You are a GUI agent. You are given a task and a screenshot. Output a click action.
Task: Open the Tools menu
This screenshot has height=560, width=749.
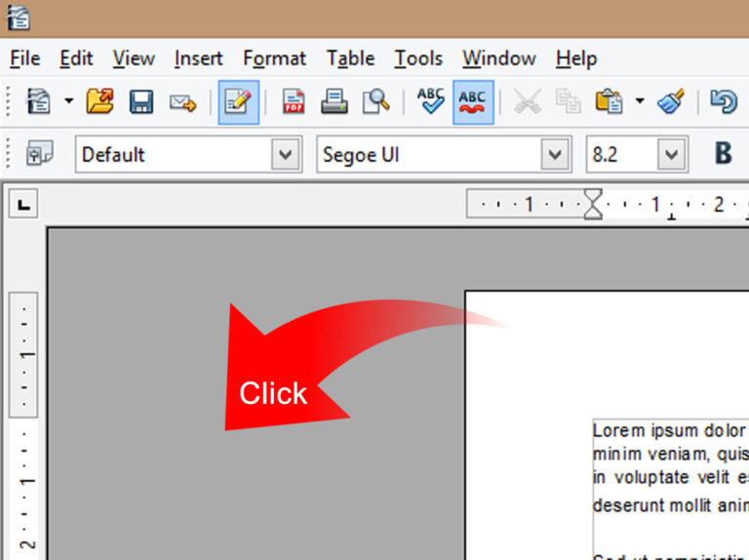click(x=418, y=59)
